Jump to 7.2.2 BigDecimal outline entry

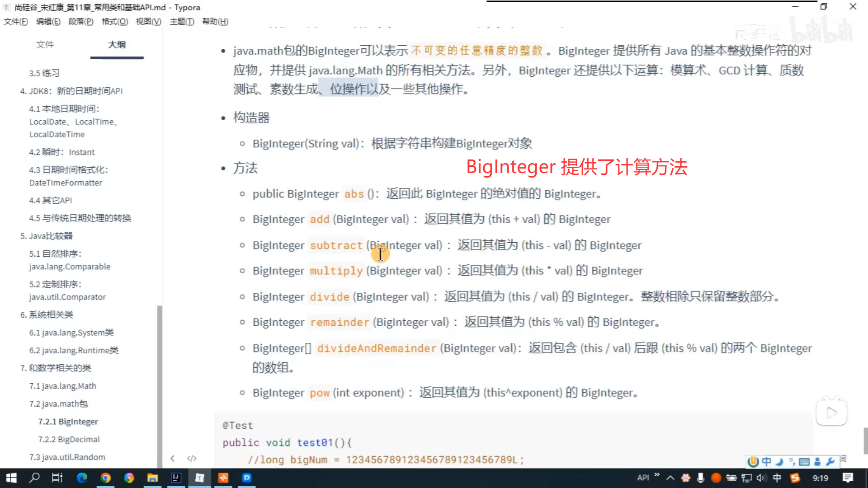click(69, 439)
